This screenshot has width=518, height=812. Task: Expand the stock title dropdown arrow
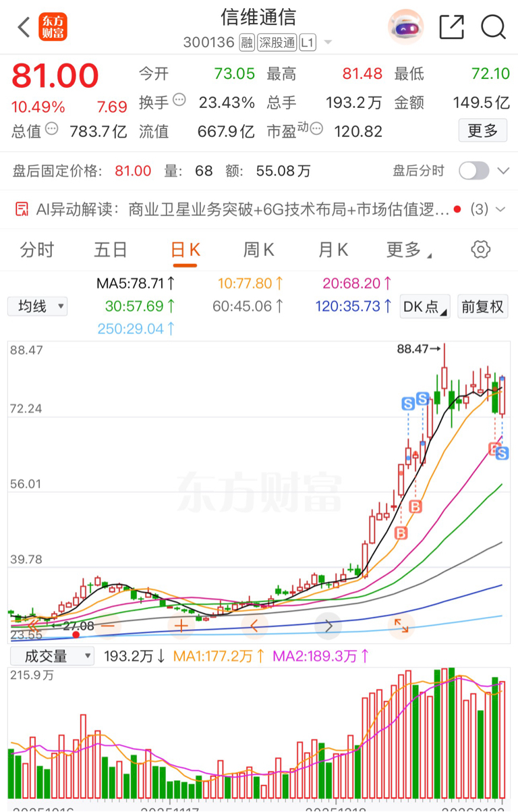[328, 43]
